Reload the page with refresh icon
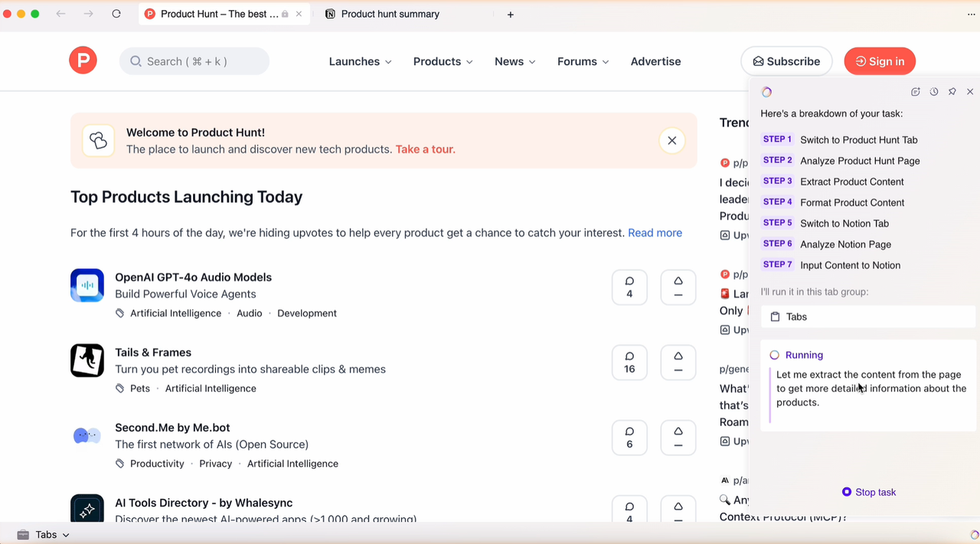This screenshot has width=980, height=544. click(x=116, y=14)
